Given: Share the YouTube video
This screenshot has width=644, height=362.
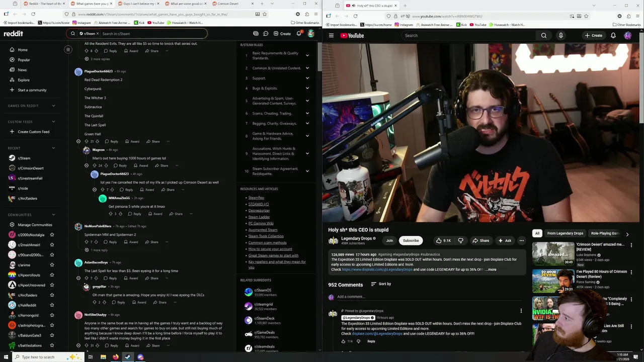Looking at the screenshot, I should [480, 240].
